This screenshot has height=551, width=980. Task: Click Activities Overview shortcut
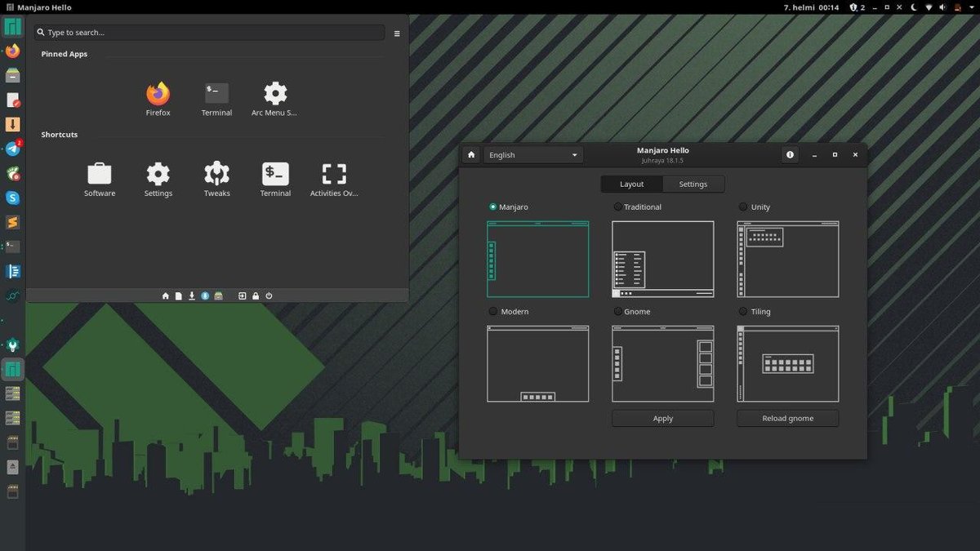click(x=334, y=180)
